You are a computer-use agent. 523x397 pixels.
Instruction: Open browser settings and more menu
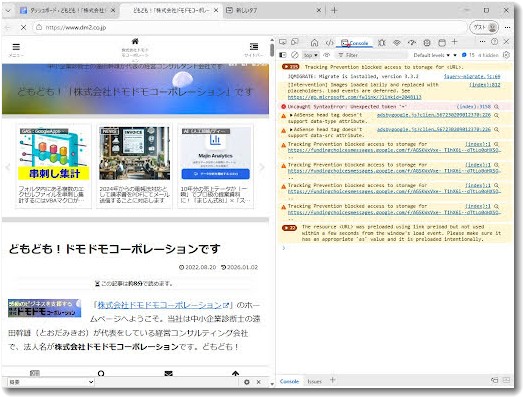pyautogui.click(x=507, y=27)
